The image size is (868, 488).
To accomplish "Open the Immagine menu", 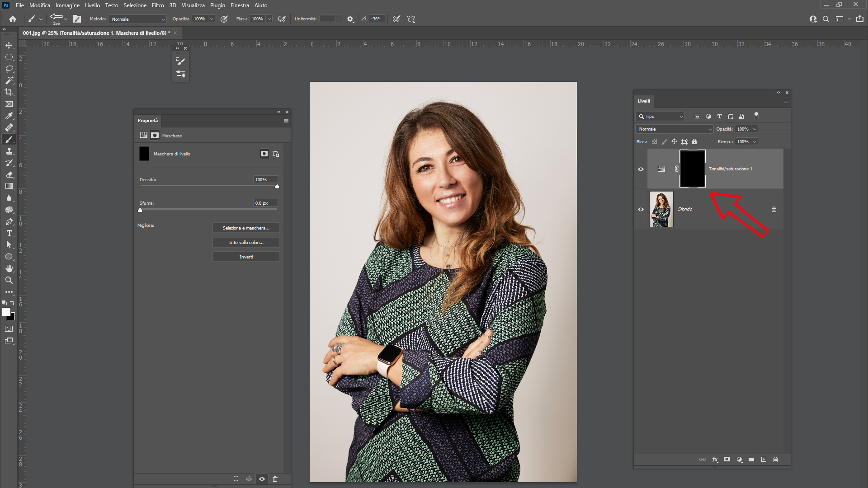I will 67,5.
